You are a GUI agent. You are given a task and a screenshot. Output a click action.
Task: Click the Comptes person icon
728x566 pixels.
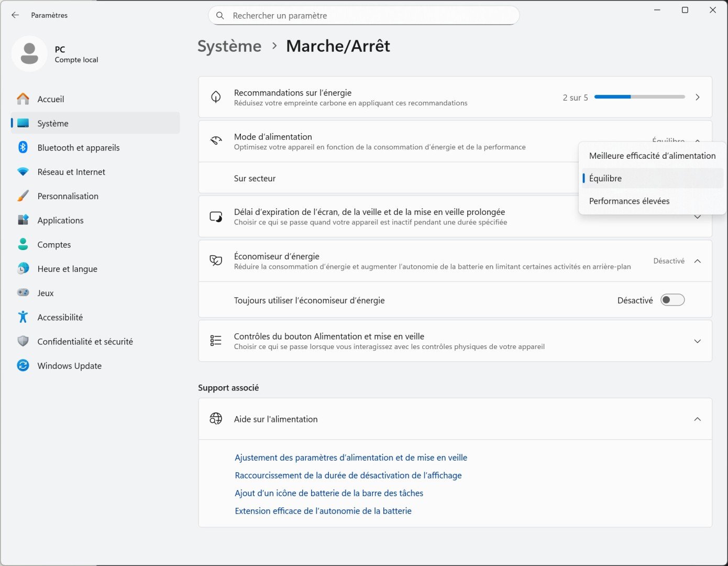pyautogui.click(x=23, y=244)
